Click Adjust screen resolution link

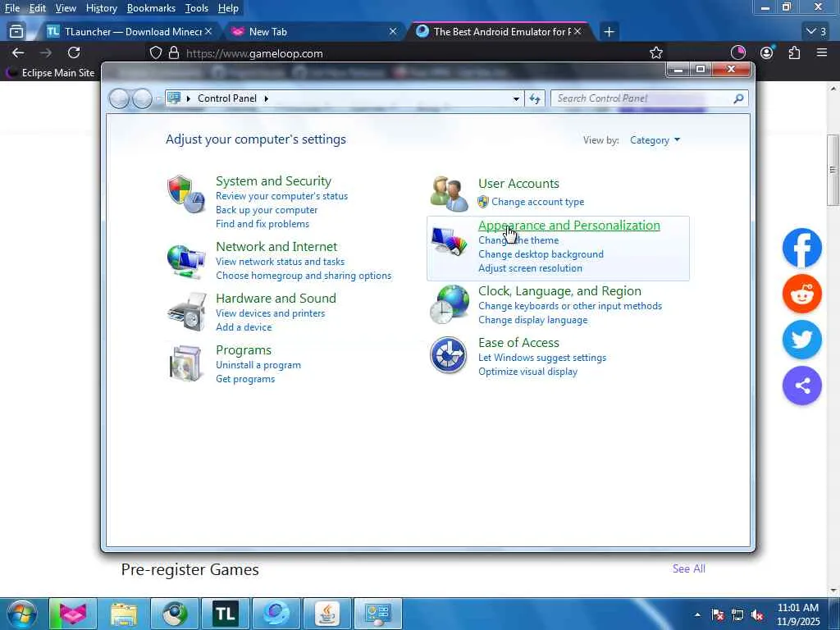pyautogui.click(x=530, y=268)
